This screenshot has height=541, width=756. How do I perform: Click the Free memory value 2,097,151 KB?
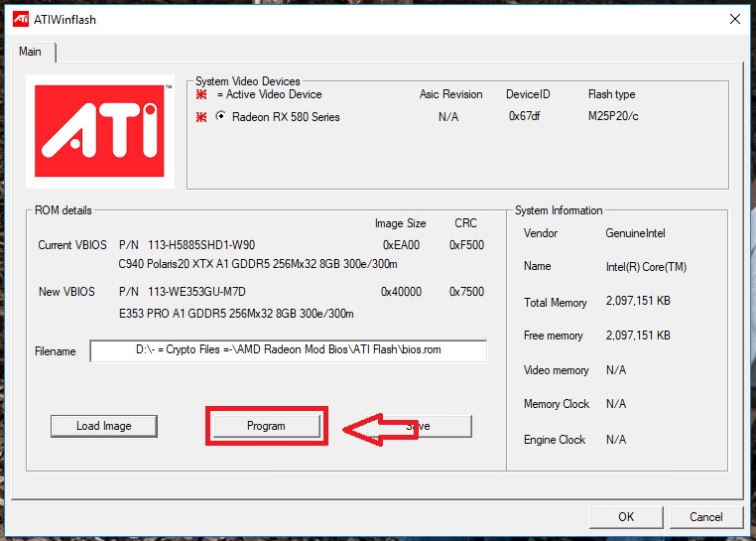pyautogui.click(x=638, y=336)
